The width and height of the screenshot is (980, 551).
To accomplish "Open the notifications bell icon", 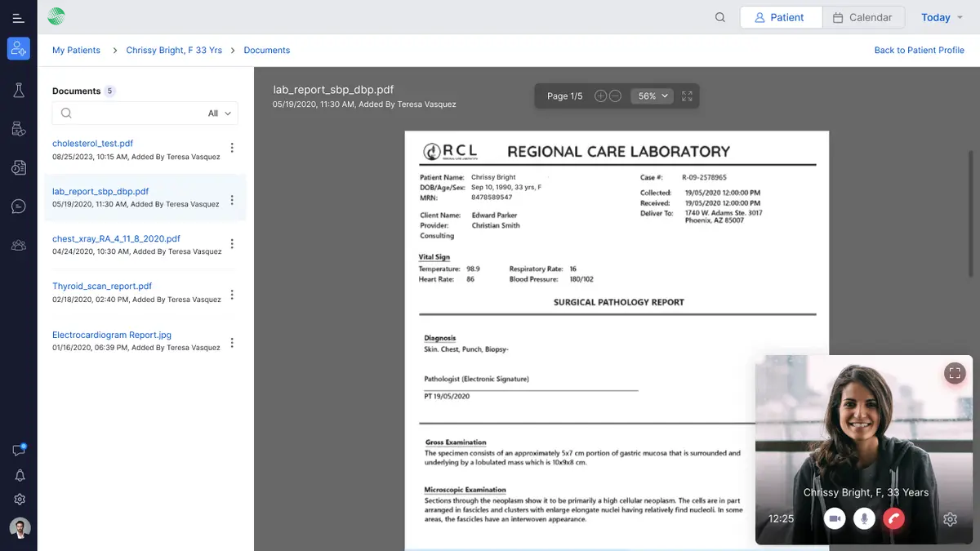I will (20, 476).
